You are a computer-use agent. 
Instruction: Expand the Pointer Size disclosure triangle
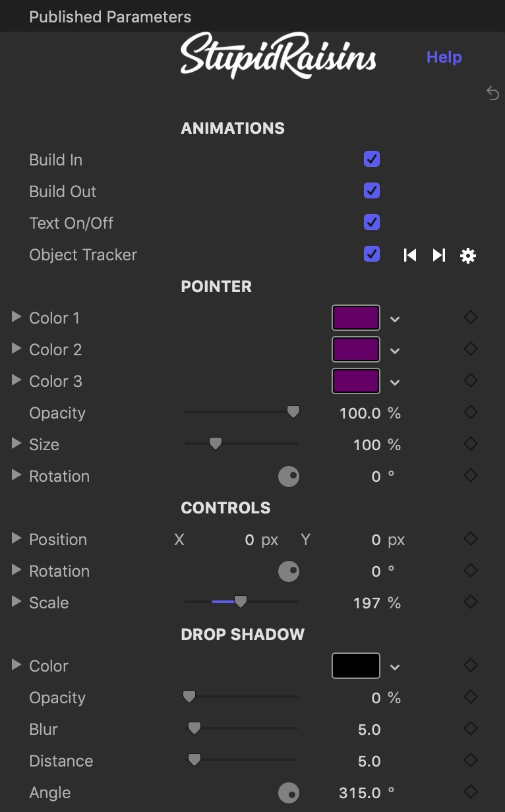[x=16, y=444]
